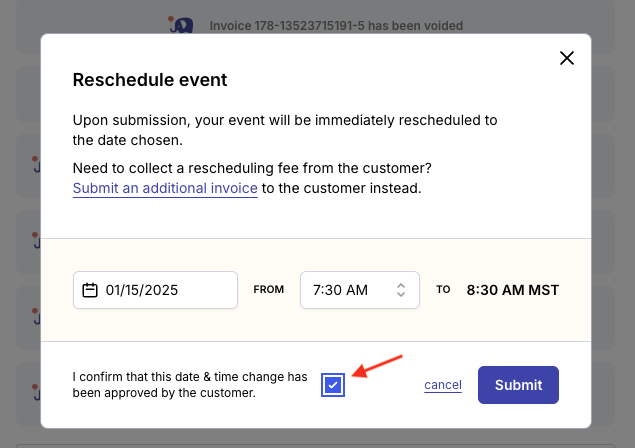Click the "Need to collect a rescheduling fee" text

tap(252, 168)
